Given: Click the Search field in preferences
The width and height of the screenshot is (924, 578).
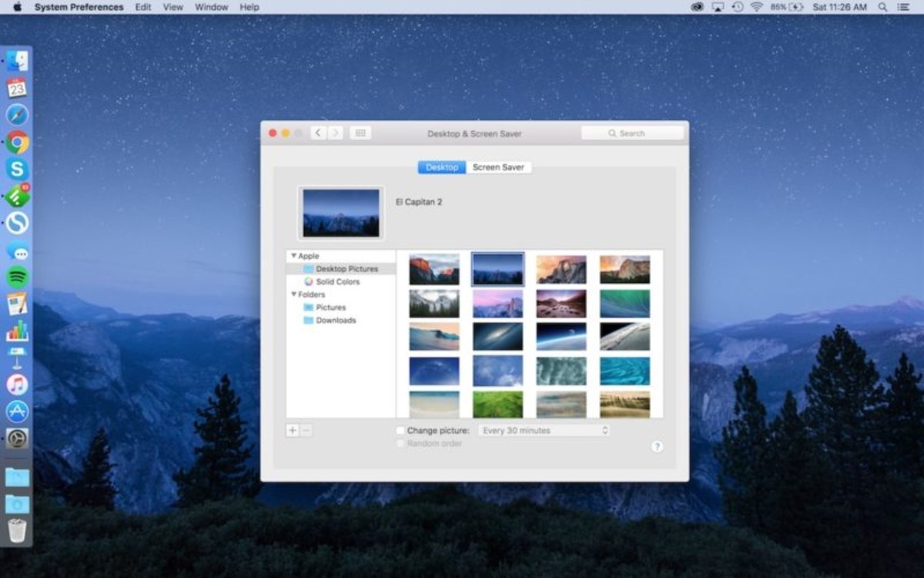Looking at the screenshot, I should [x=632, y=133].
